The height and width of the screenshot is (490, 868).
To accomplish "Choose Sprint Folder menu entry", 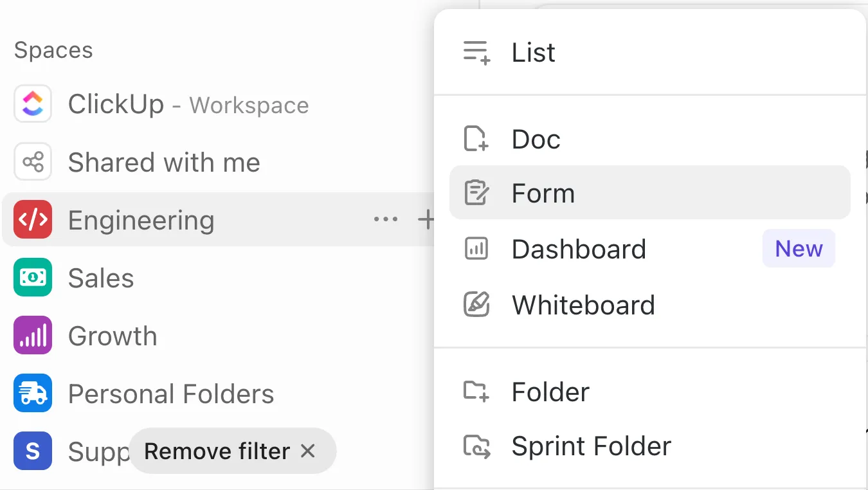I will point(650,446).
